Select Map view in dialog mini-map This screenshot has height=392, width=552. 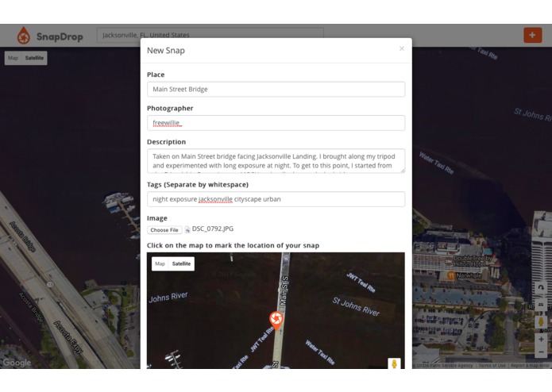pyautogui.click(x=160, y=263)
